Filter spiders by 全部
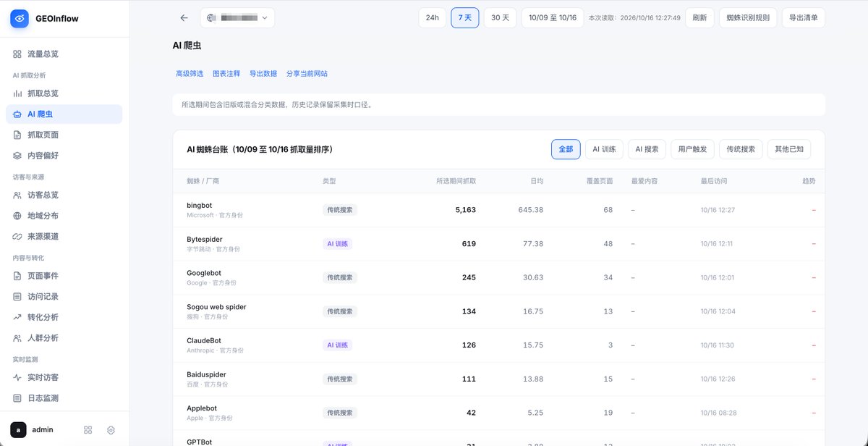This screenshot has height=446, width=868. (x=566, y=149)
